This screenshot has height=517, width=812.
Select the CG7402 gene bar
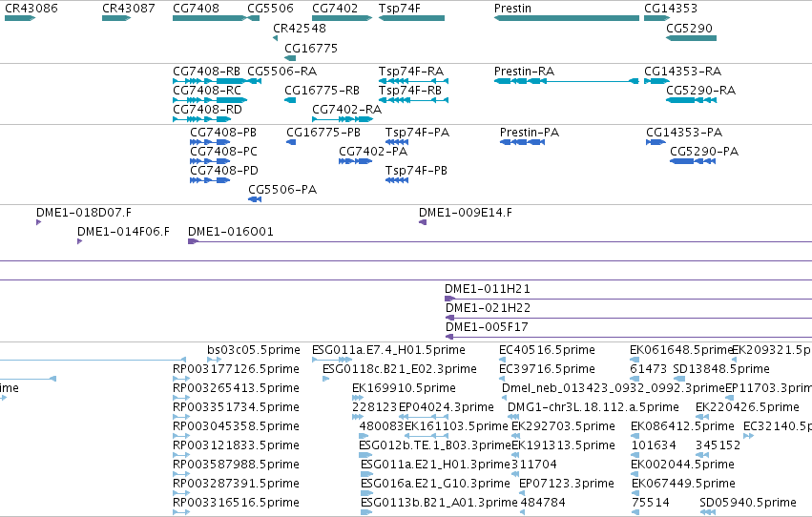click(342, 18)
